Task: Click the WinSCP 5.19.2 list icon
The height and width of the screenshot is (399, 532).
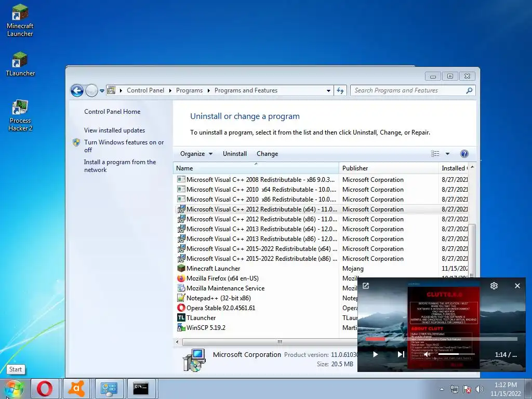Action: 181,327
